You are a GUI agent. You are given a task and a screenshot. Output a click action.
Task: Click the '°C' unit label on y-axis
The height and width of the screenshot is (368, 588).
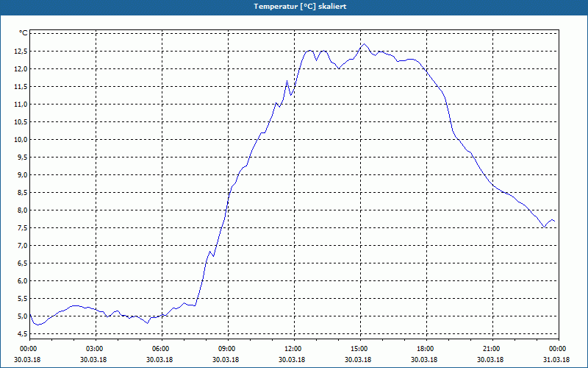point(24,33)
